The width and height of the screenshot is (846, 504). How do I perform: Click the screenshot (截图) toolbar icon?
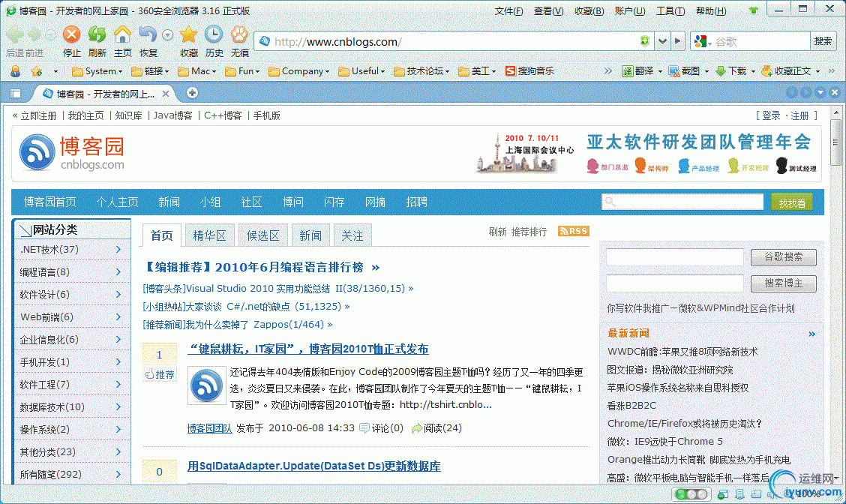pos(674,71)
